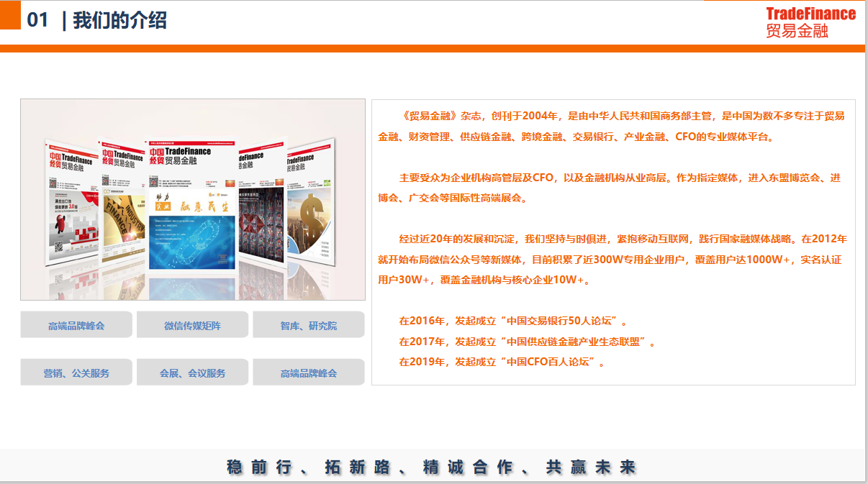Screen dimensions: 868x484
Task: Click the 会展、会议服务 button
Action: click(x=192, y=373)
